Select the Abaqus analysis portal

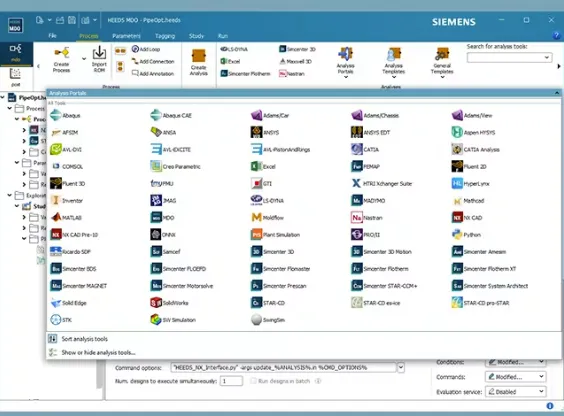tap(65, 115)
